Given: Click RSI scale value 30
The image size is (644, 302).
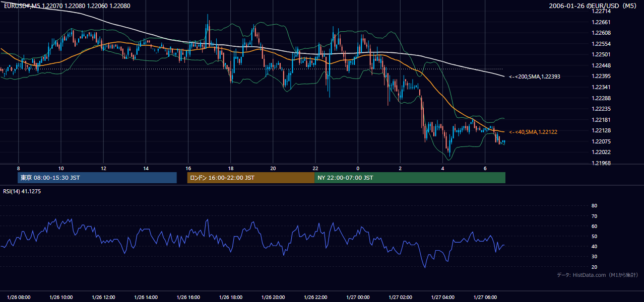Looking at the screenshot, I should pos(594,257).
